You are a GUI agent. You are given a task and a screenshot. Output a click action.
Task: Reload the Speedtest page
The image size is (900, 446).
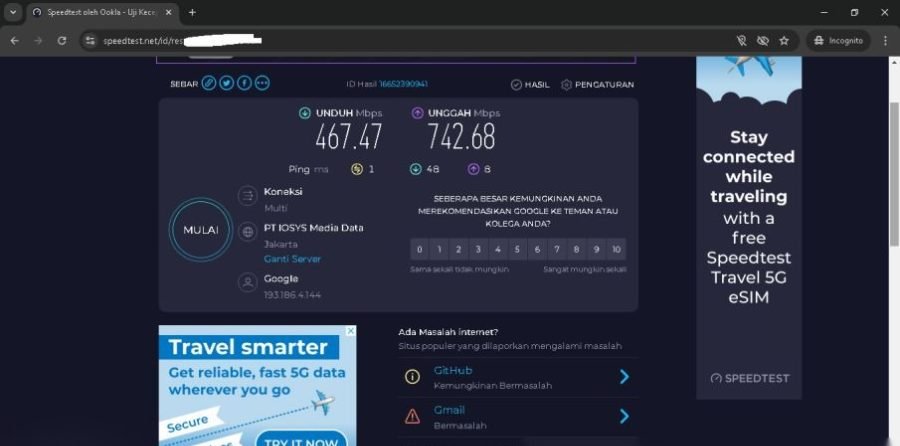(62, 41)
